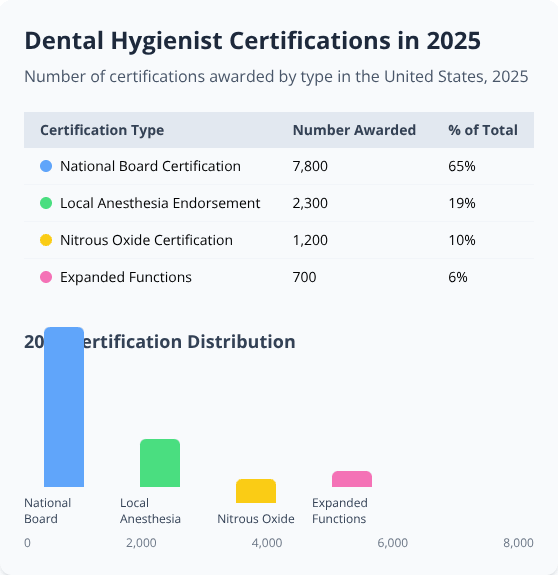The width and height of the screenshot is (558, 575).
Task: Click the Number Awarded column header
Action: point(354,130)
